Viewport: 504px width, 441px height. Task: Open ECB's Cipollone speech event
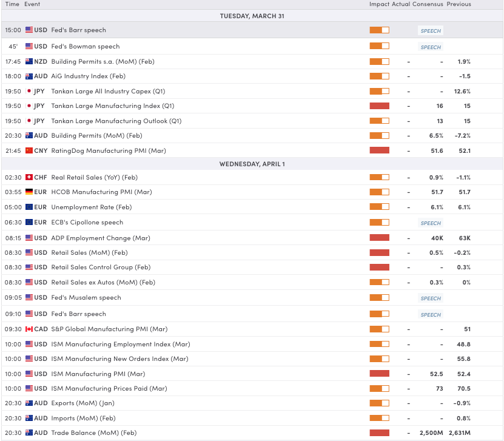(x=87, y=222)
